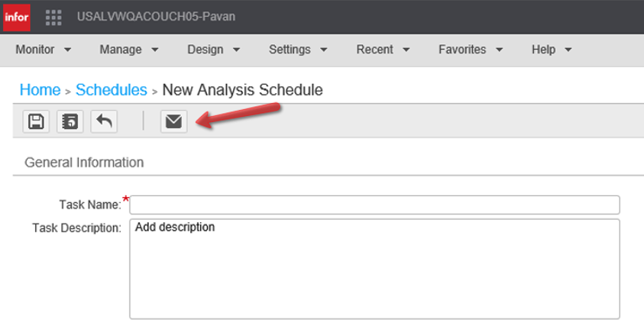Click the General Information section header
This screenshot has width=644, height=329.
84,163
